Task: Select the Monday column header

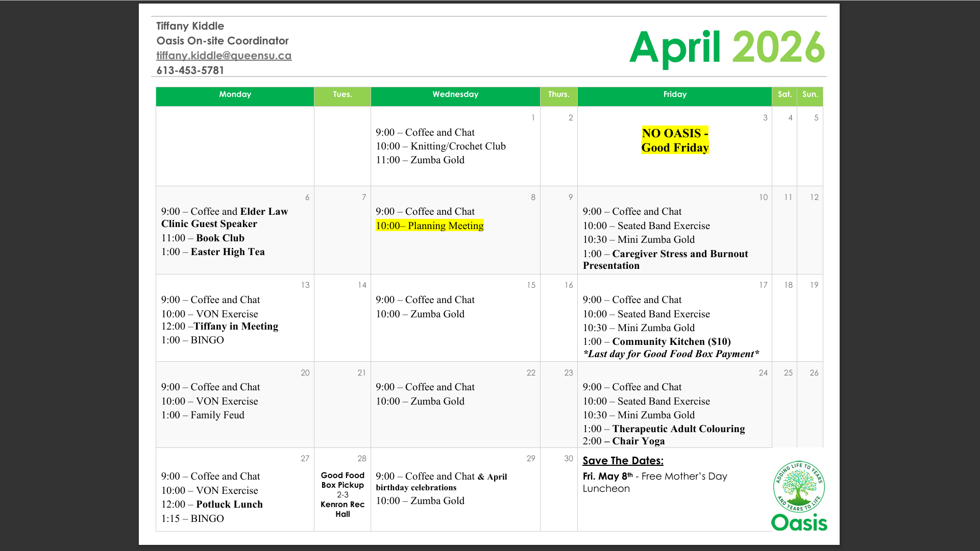Action: pyautogui.click(x=235, y=94)
